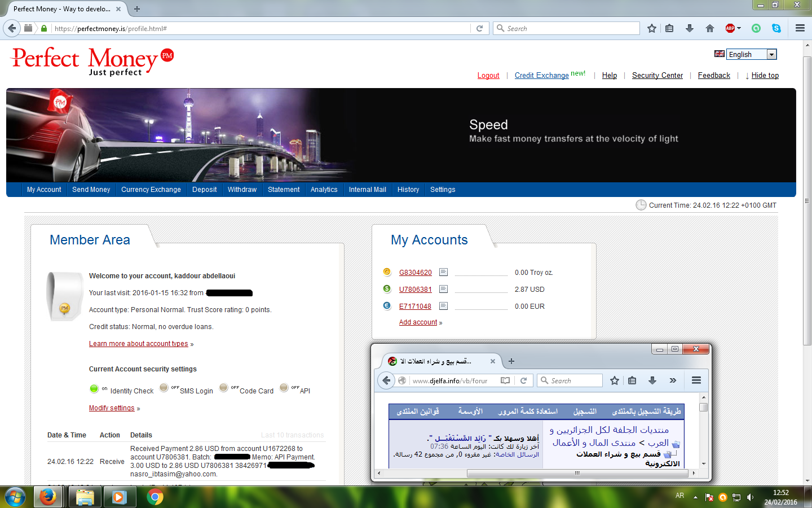Show bookmarks list in the Perfect Money window toolbar
Viewport: 812px width, 508px height.
pos(669,28)
